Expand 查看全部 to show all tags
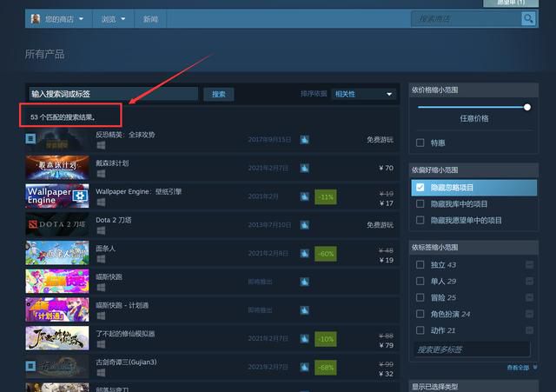556x392 pixels. [x=522, y=368]
